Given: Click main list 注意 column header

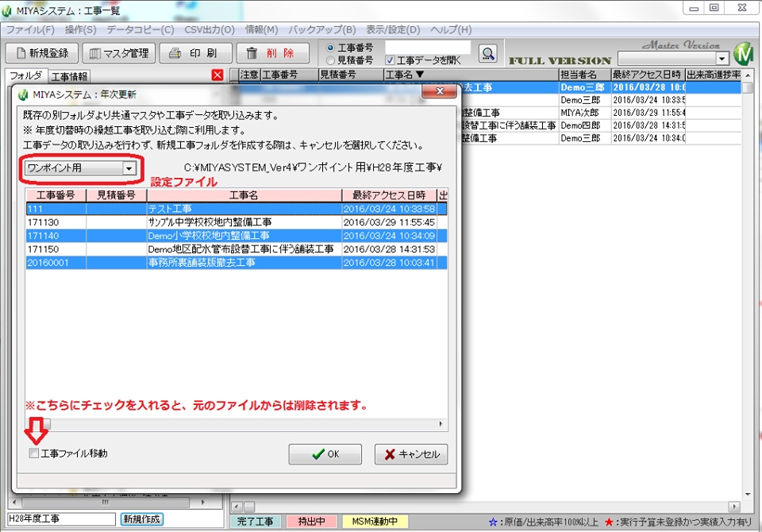Looking at the screenshot, I should coord(250,75).
